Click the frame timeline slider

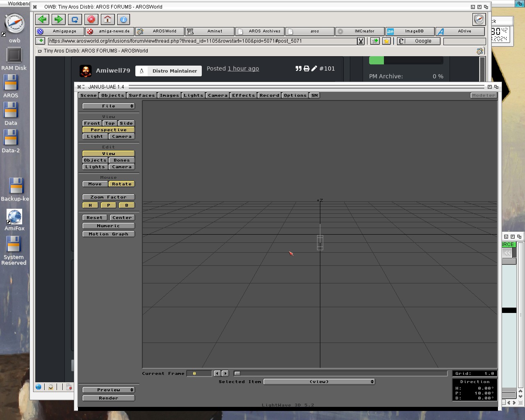(x=340, y=374)
